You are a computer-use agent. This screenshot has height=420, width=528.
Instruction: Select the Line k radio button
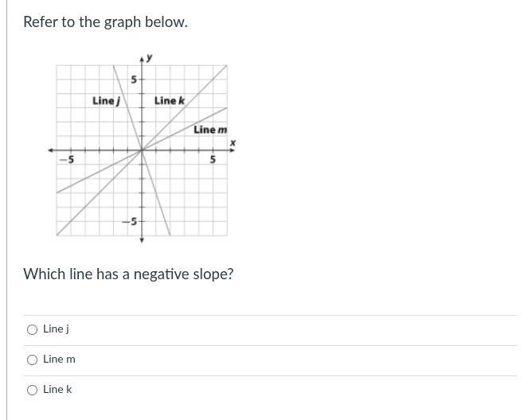coord(32,390)
